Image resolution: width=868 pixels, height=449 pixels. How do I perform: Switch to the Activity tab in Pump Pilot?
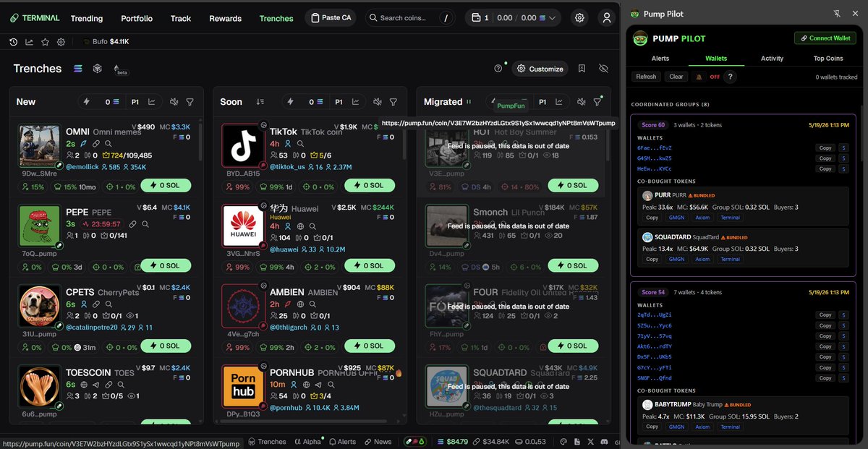click(x=773, y=59)
